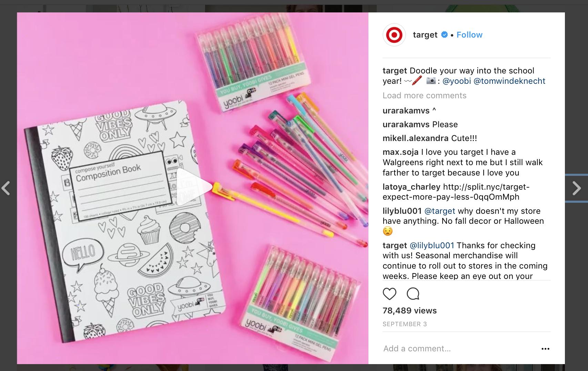Open the target username in header
Image resolution: width=588 pixels, height=371 pixels.
[x=425, y=35]
